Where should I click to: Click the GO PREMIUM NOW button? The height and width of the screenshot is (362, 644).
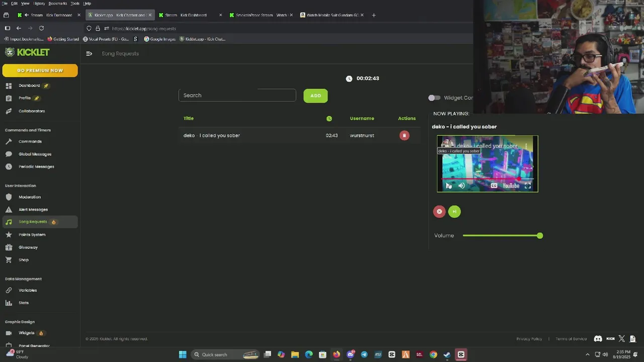point(40,70)
